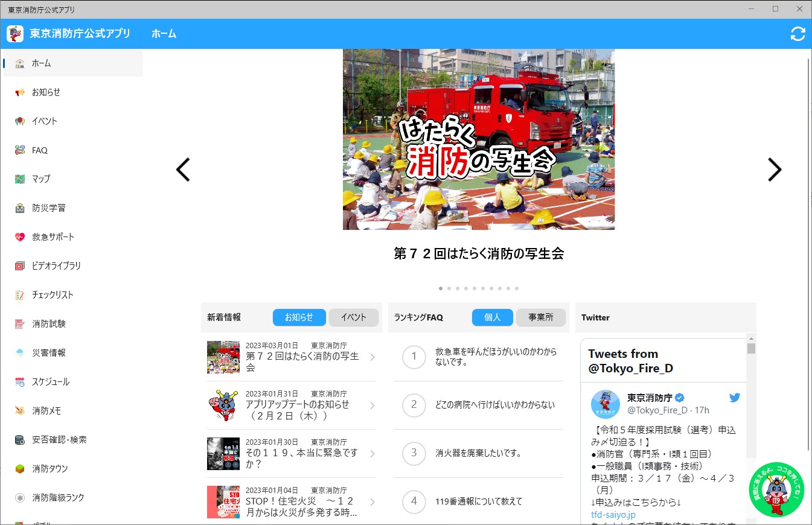Open ホーム in the sidebar menu
The image size is (812, 525).
(72, 63)
